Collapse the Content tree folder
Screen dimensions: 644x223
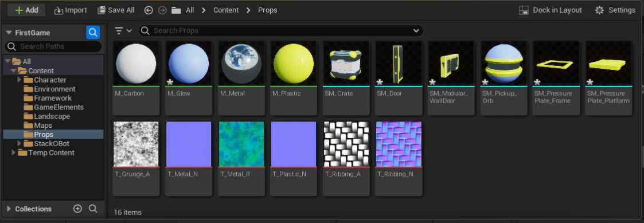(x=14, y=71)
